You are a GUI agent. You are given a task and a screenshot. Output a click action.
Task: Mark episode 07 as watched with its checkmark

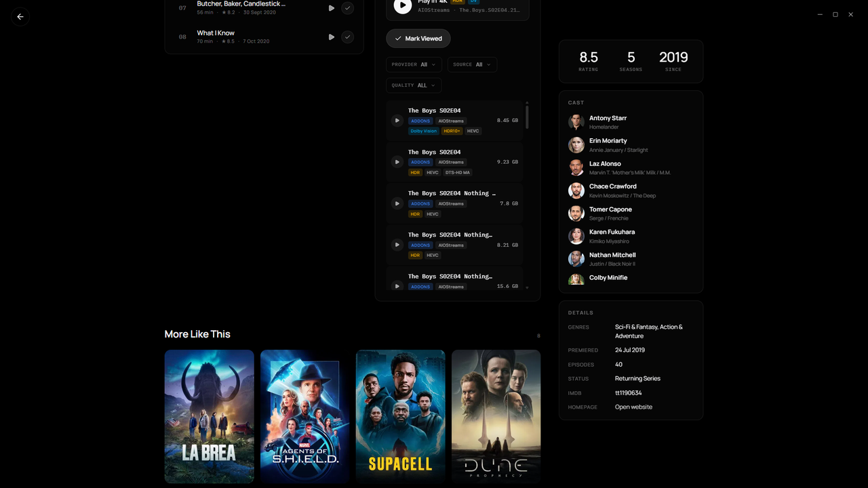tap(347, 8)
